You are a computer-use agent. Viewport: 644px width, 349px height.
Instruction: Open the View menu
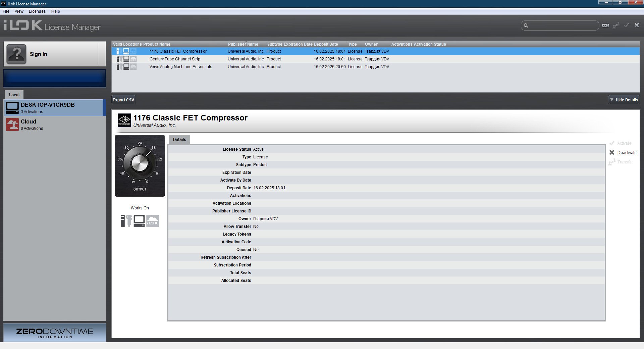(19, 11)
